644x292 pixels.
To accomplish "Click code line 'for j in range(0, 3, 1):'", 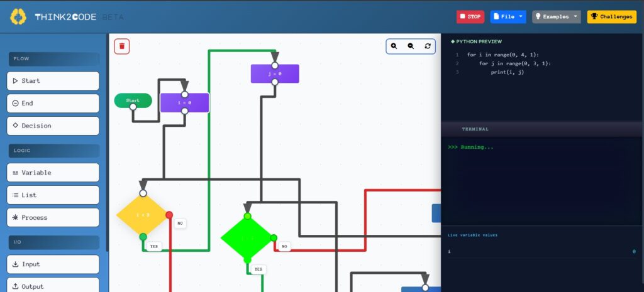I will 515,63.
